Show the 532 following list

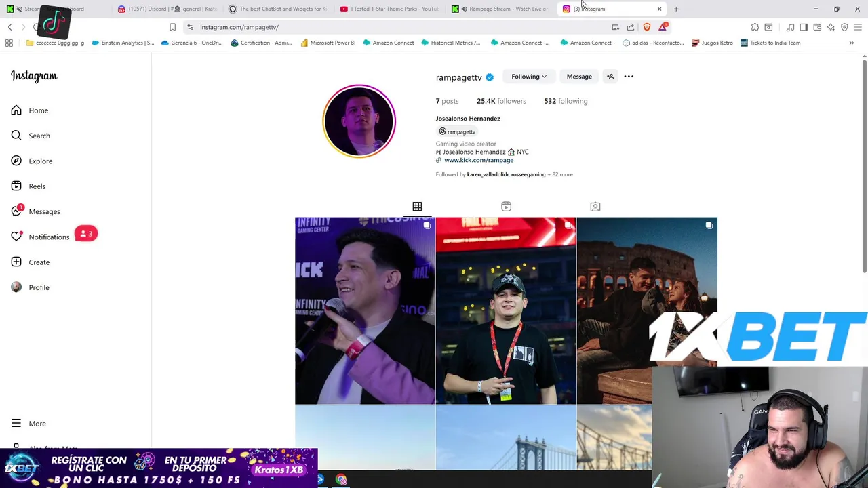coord(566,101)
